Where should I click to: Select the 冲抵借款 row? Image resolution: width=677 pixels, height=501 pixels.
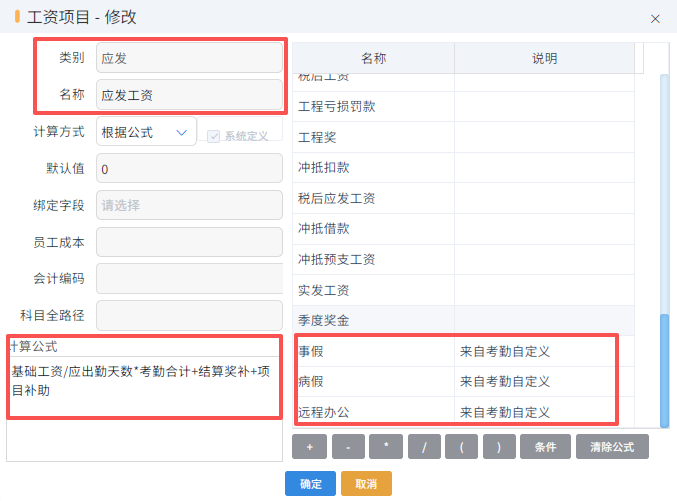pos(463,229)
